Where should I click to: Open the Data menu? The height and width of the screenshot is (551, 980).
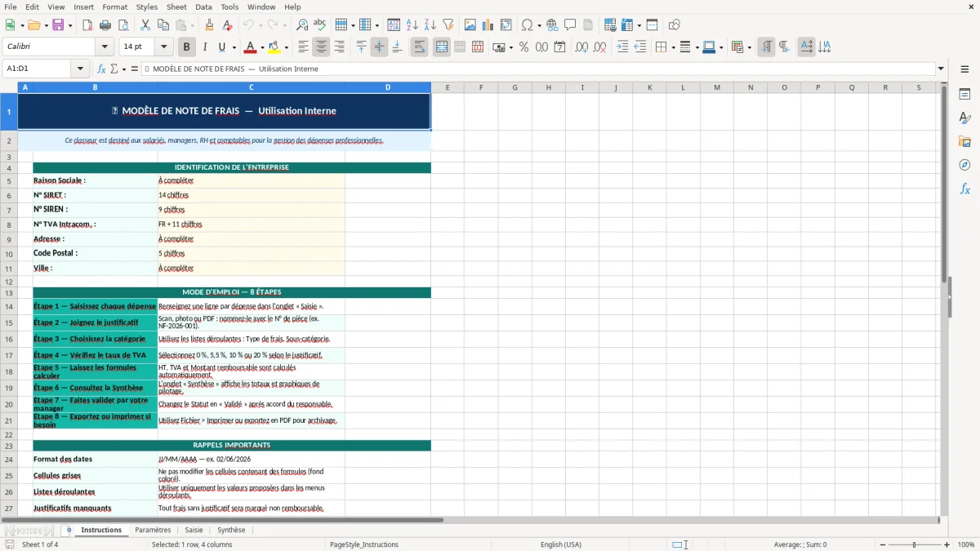pyautogui.click(x=203, y=7)
